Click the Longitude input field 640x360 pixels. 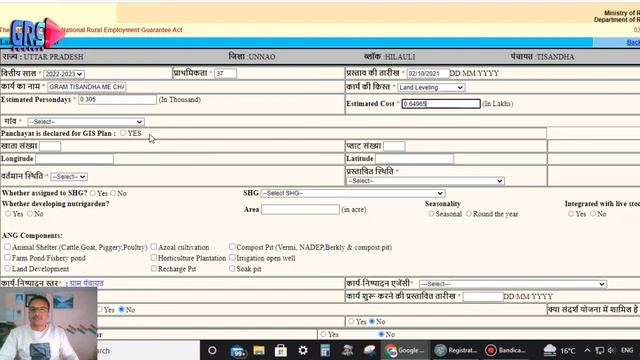tap(74, 158)
